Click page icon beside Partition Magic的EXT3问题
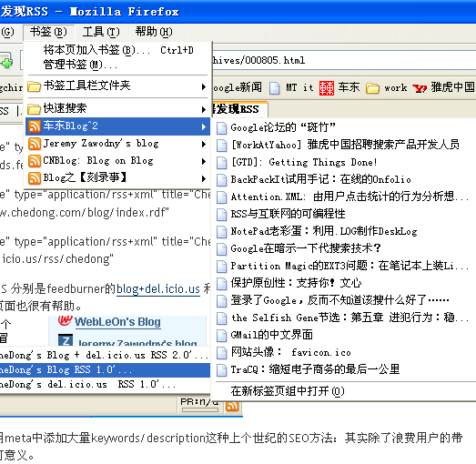This screenshot has height=464, width=476. pos(221,267)
